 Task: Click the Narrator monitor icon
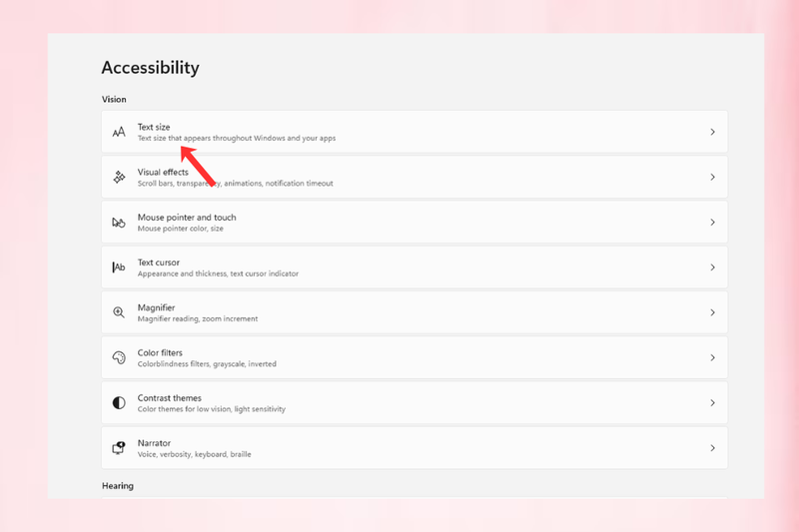119,448
